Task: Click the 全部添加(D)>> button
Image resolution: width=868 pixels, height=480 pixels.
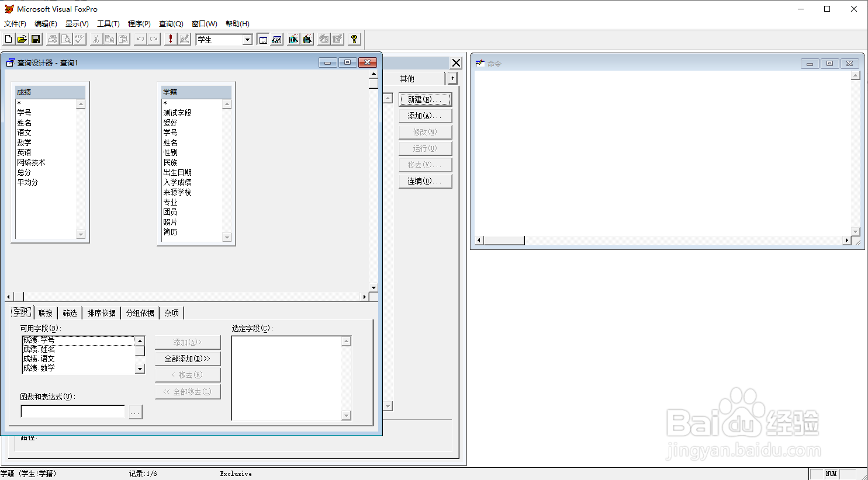Action: 188,359
